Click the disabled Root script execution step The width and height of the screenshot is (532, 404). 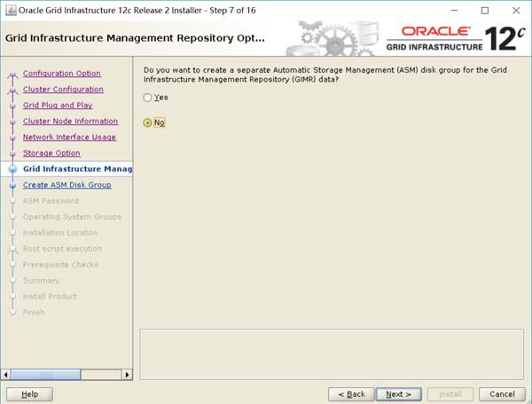point(62,248)
